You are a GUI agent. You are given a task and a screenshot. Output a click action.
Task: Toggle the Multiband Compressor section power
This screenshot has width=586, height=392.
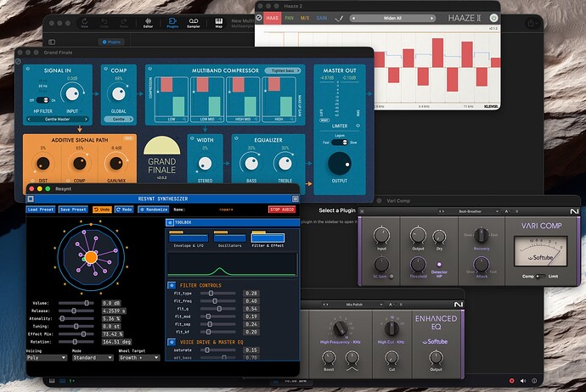click(149, 69)
